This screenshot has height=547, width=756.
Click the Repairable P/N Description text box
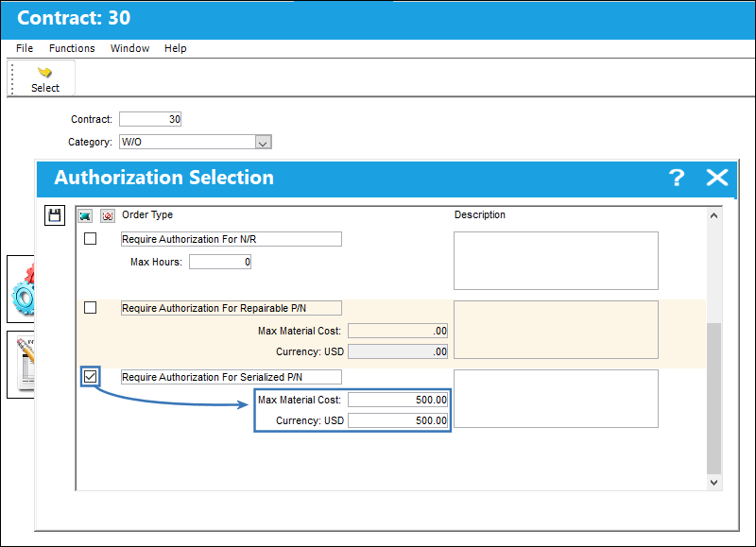(556, 330)
